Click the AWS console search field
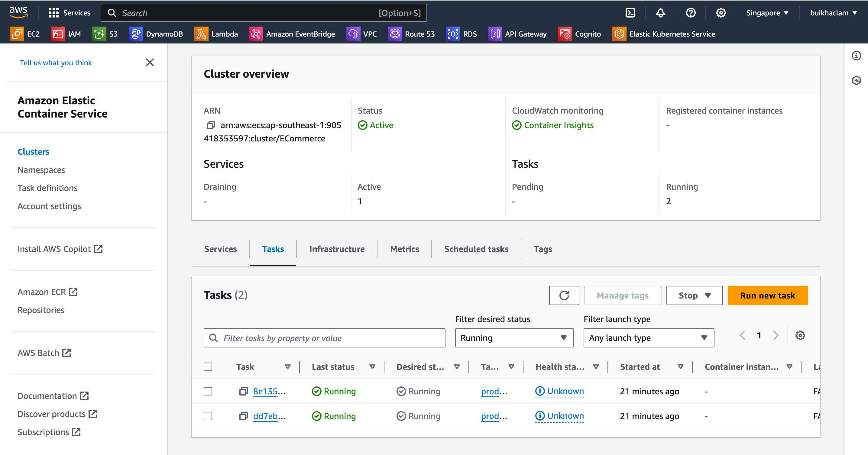Image resolution: width=868 pixels, height=455 pixels. [264, 13]
